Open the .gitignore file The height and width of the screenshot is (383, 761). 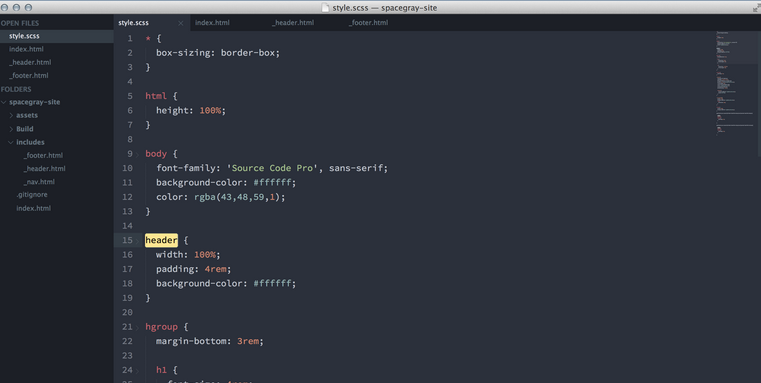[32, 195]
